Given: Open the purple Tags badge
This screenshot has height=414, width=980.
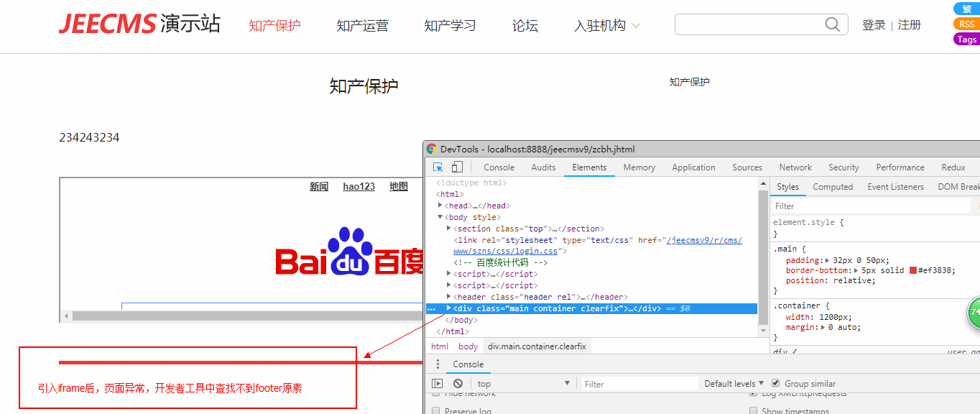Looking at the screenshot, I should 966,40.
